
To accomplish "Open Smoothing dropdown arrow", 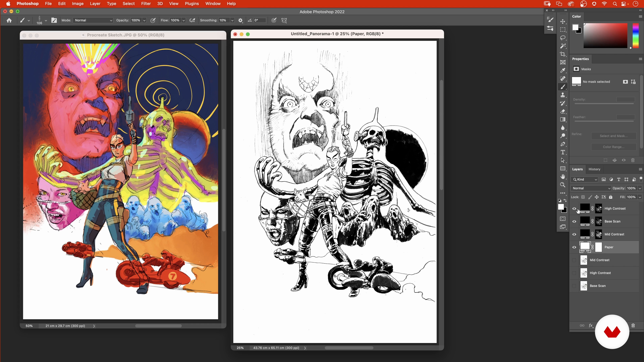I will pyautogui.click(x=232, y=20).
